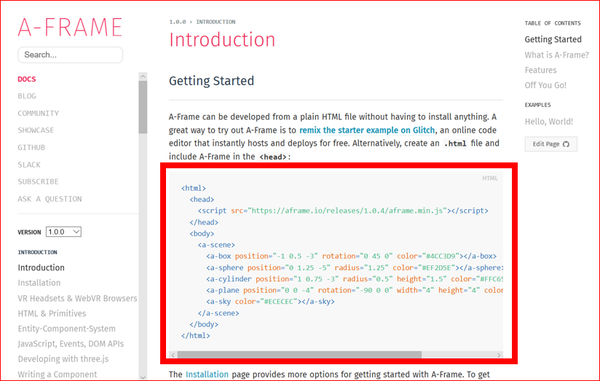This screenshot has height=381, width=600.
Task: Expand the version 1.0.0 dropdown
Action: tap(64, 232)
